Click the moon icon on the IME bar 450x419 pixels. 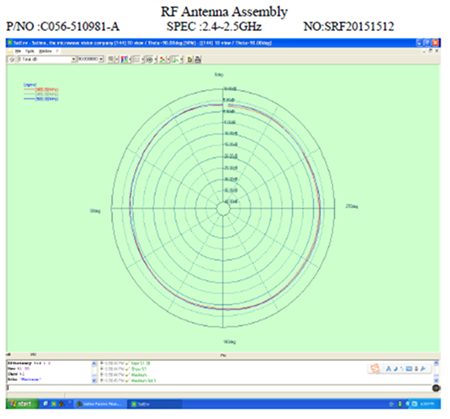[x=396, y=369]
